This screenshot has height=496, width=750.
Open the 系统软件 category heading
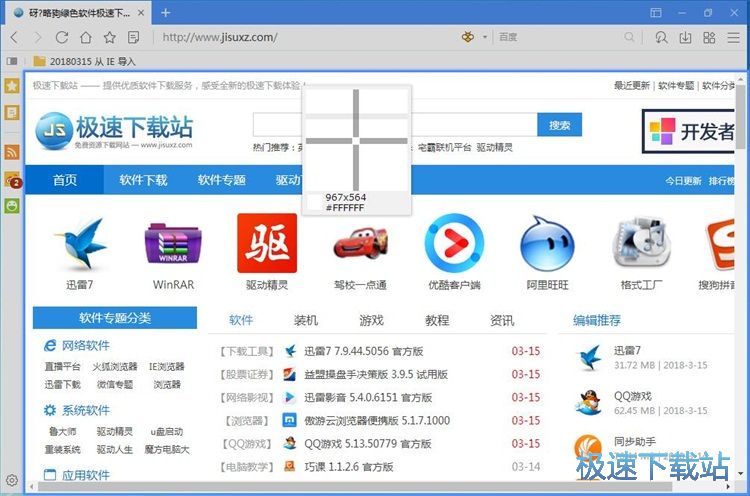[x=86, y=410]
